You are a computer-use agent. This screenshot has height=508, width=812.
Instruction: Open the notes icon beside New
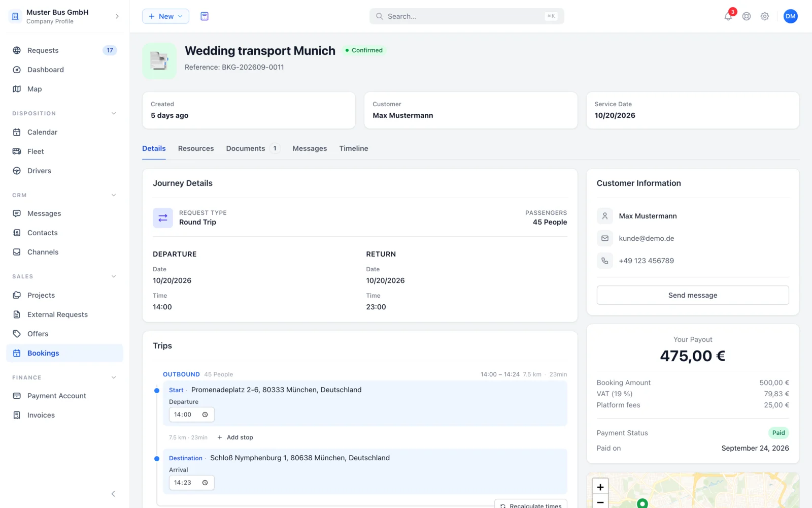(x=205, y=16)
